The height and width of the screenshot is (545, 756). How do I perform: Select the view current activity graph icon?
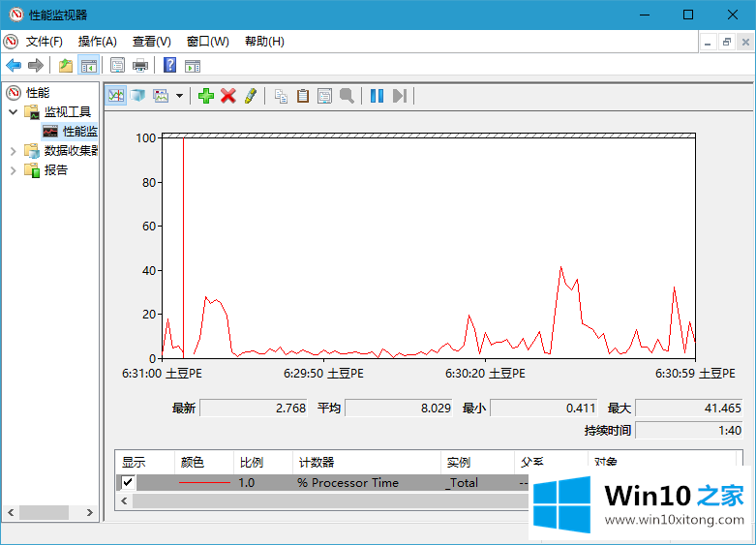click(x=116, y=96)
